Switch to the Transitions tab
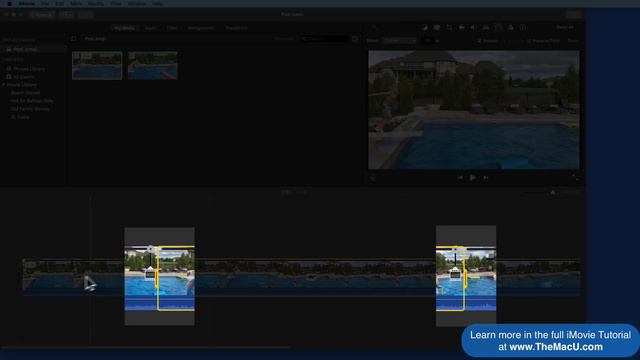 point(236,28)
